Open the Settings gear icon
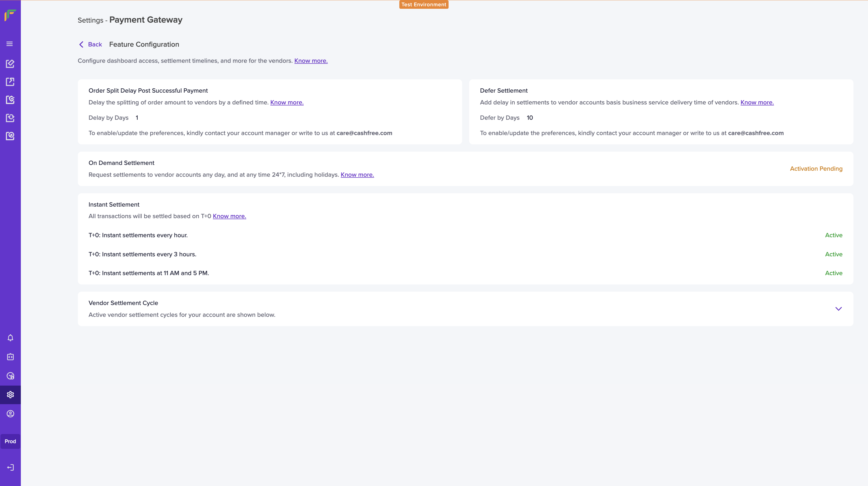The width and height of the screenshot is (868, 486). click(11, 395)
